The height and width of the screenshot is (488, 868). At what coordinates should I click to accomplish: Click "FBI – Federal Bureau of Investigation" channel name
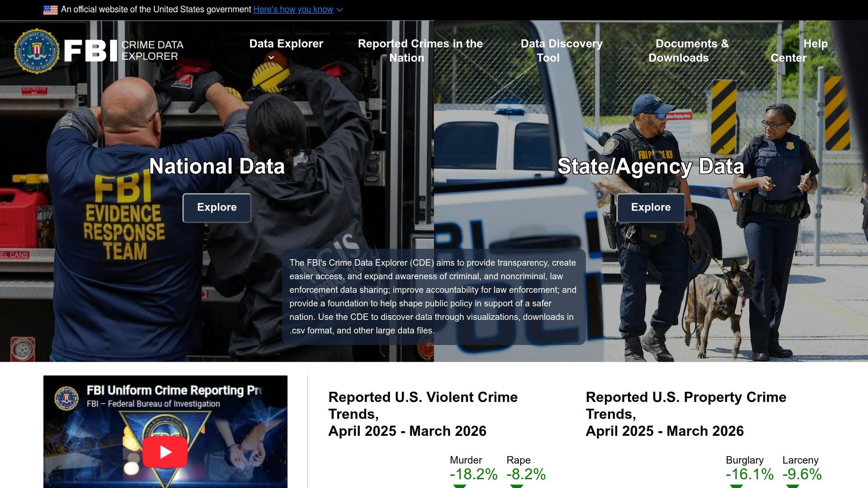[x=153, y=404]
